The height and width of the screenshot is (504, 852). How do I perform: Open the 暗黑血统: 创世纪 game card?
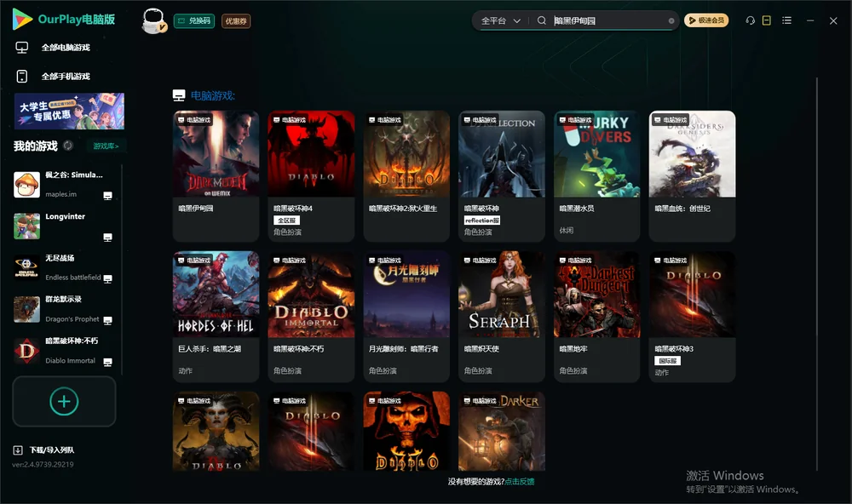click(692, 176)
